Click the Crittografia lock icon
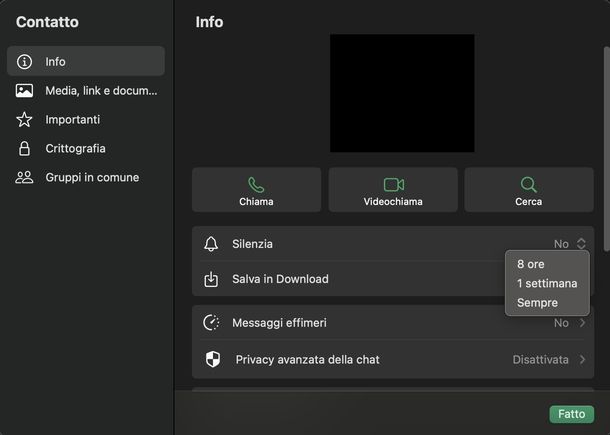This screenshot has height=435, width=610. point(25,149)
